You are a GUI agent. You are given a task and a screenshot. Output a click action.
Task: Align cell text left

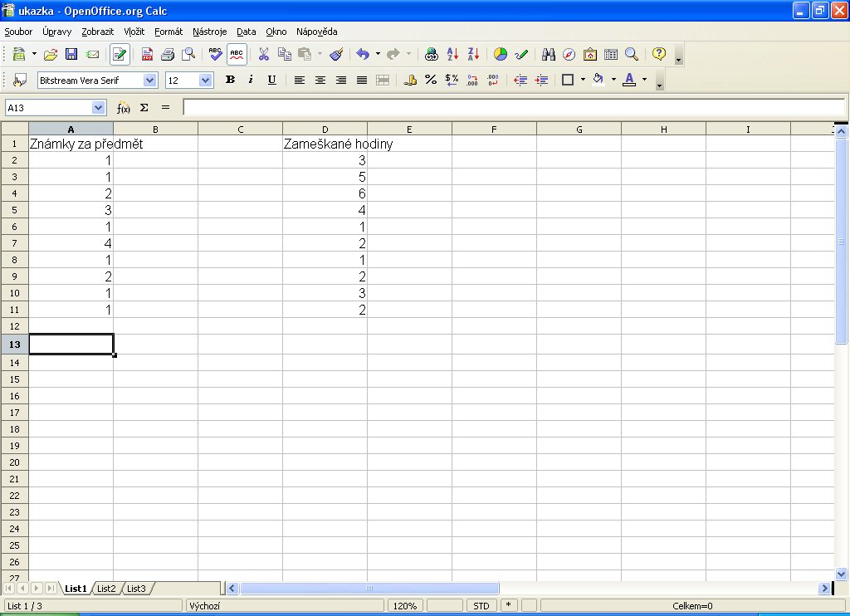pyautogui.click(x=299, y=81)
